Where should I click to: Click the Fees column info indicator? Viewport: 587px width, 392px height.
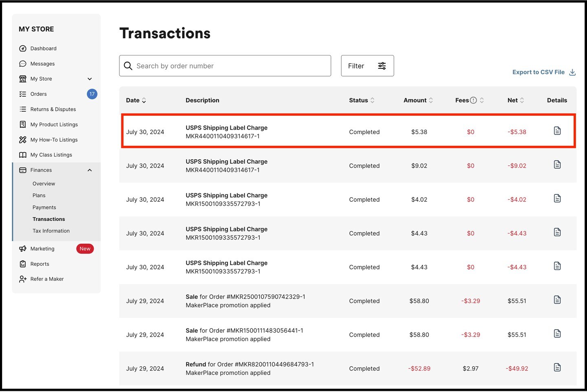[x=474, y=99]
